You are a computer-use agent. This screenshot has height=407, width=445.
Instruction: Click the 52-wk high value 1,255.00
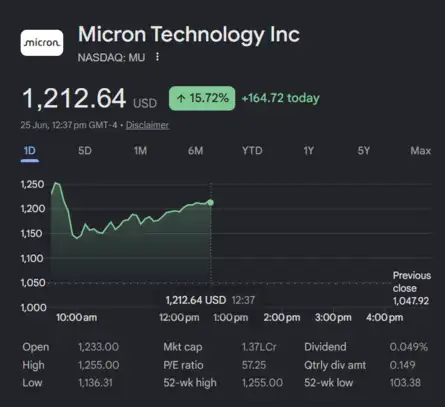pyautogui.click(x=262, y=383)
